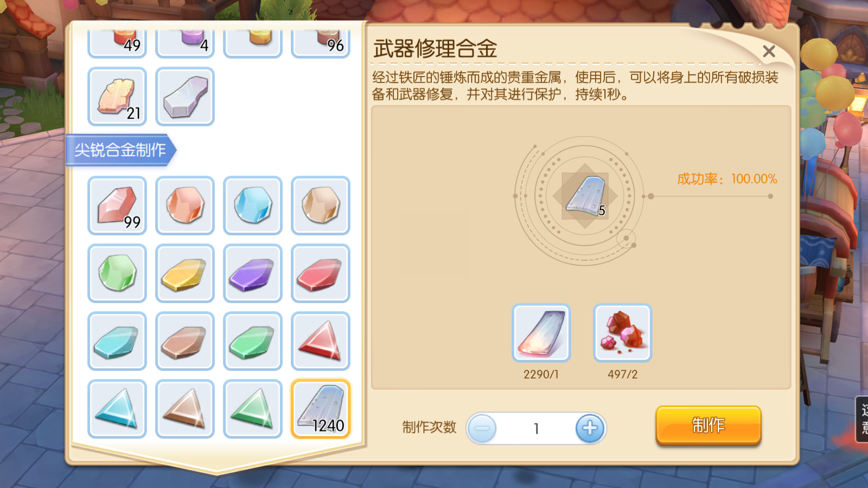Select the grey metal bar item
This screenshot has width=868, height=488.
tap(185, 97)
